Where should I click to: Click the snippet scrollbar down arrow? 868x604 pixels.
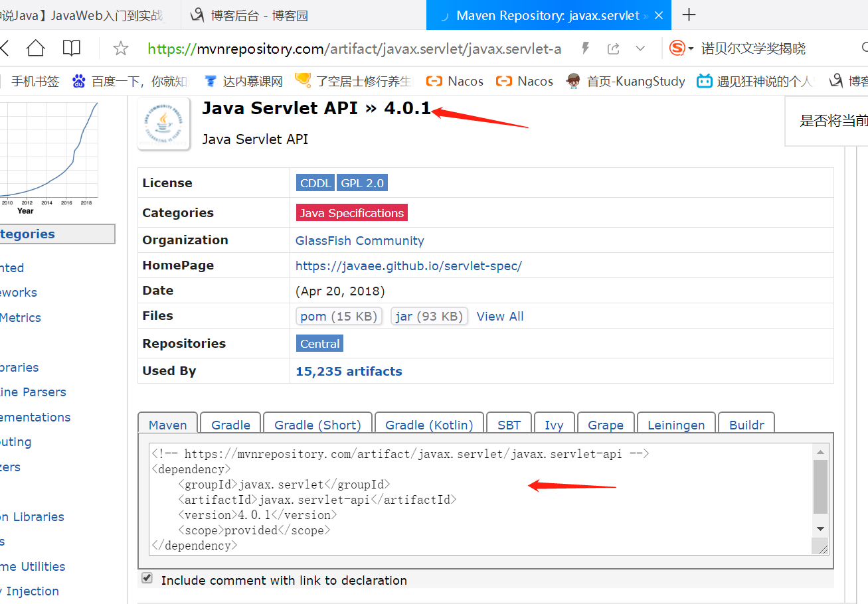[x=820, y=529]
